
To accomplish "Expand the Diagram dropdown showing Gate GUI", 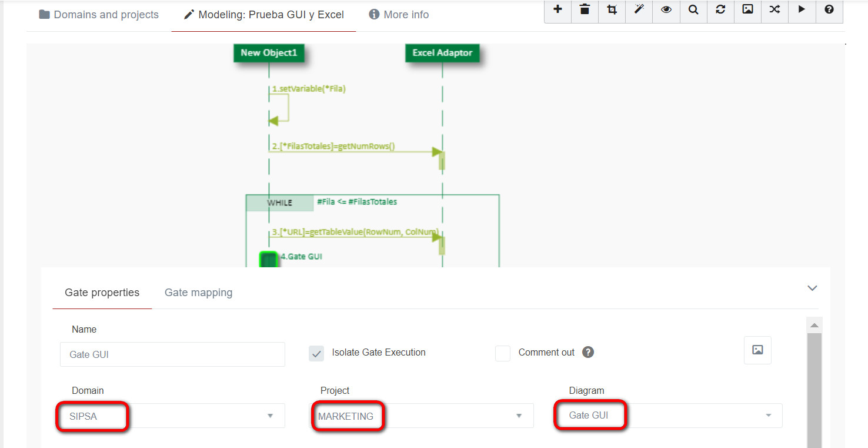I will click(669, 416).
